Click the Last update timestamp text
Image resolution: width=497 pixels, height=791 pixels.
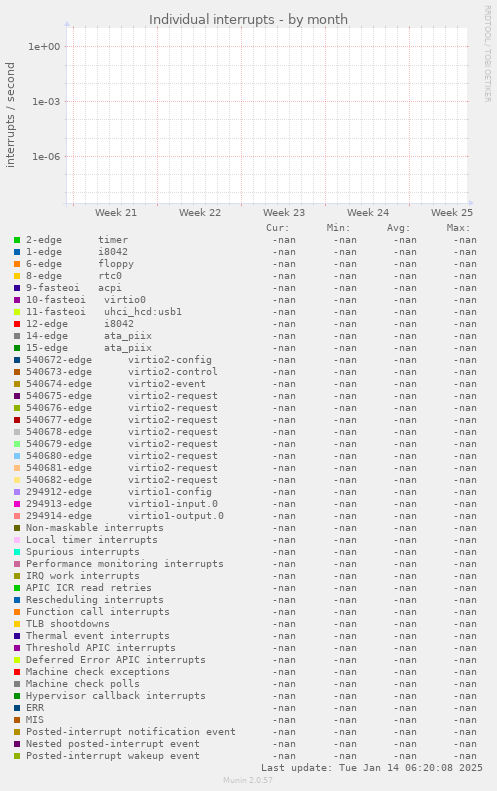point(372,768)
